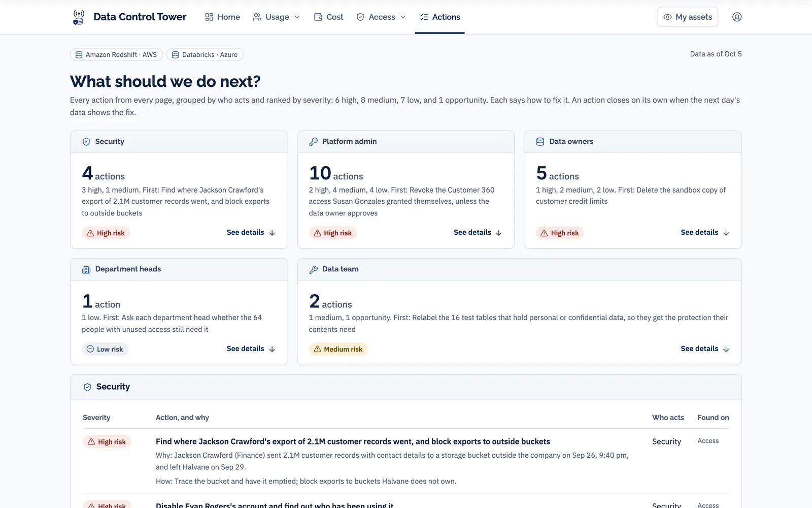Image resolution: width=812 pixels, height=508 pixels.
Task: Click the minus circle icon on Low risk badge
Action: tap(90, 349)
